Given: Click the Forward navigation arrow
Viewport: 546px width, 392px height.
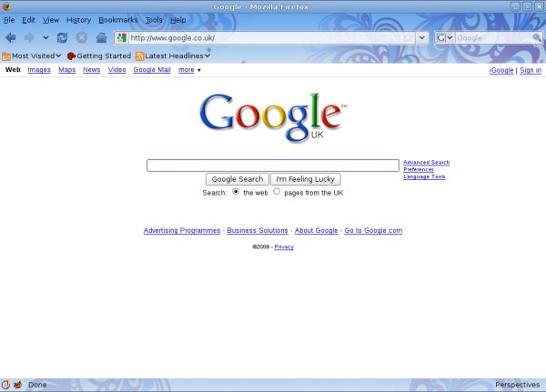Looking at the screenshot, I should click(x=29, y=37).
